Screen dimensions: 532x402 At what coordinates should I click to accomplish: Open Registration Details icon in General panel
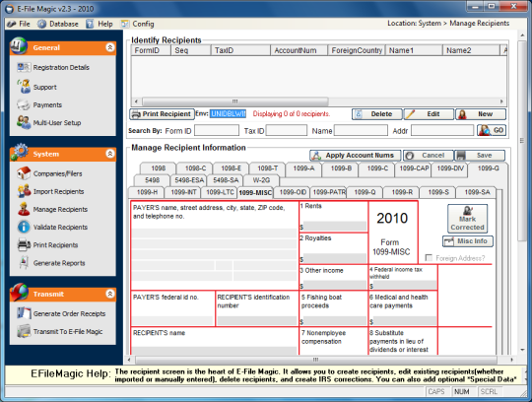pos(24,67)
